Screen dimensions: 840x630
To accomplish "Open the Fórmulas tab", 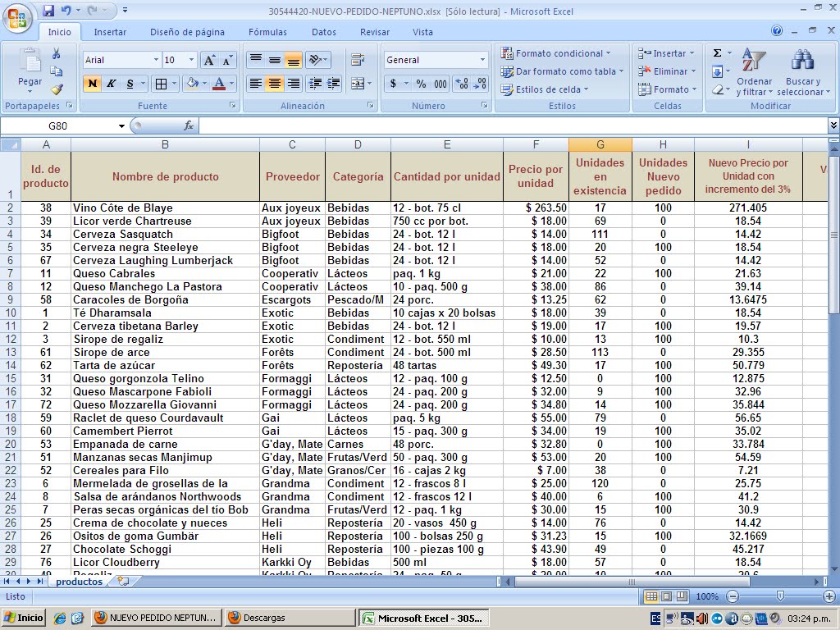I will (x=267, y=32).
